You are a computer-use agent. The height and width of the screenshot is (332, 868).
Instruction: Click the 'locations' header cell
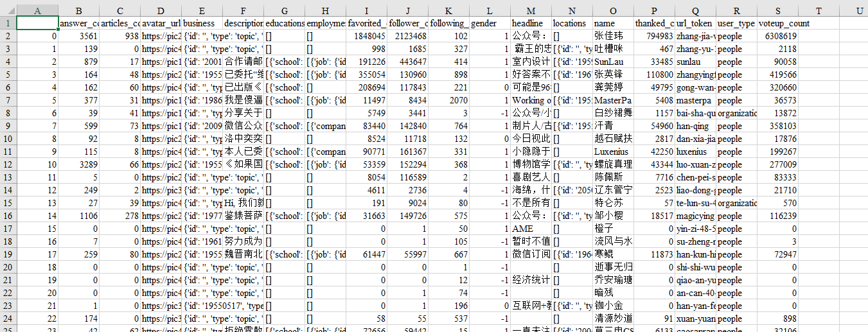[x=572, y=23]
